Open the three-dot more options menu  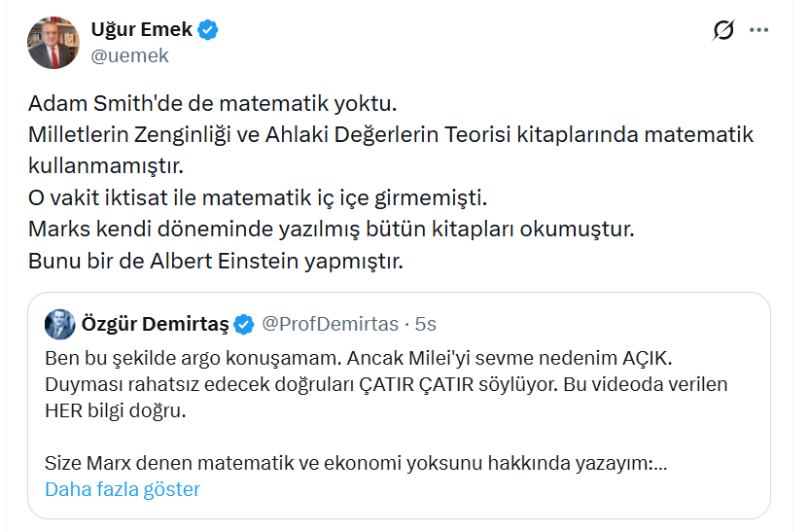(x=758, y=31)
